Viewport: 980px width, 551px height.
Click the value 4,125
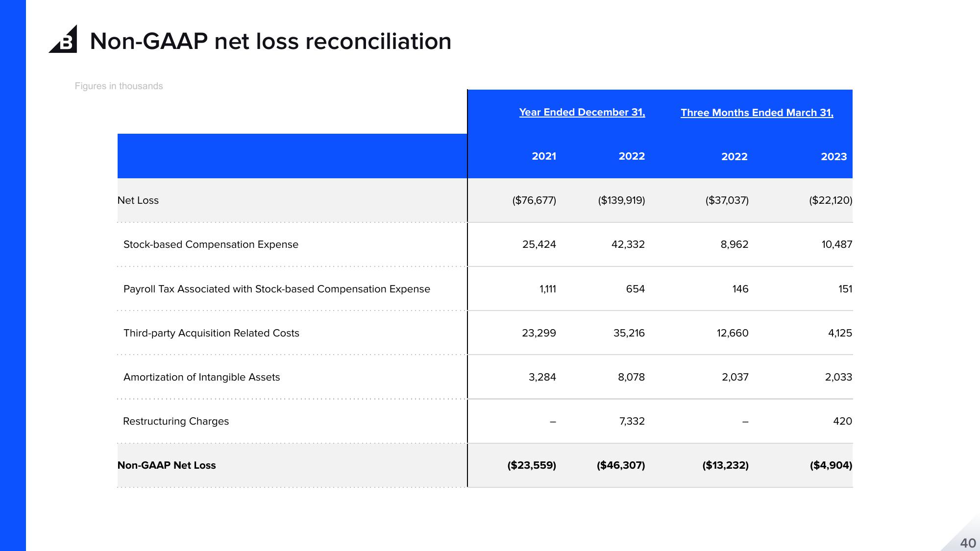pyautogui.click(x=840, y=333)
